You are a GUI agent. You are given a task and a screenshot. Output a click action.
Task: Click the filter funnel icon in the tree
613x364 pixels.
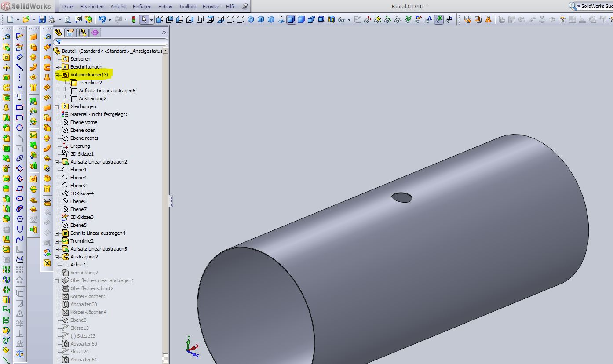click(x=58, y=42)
